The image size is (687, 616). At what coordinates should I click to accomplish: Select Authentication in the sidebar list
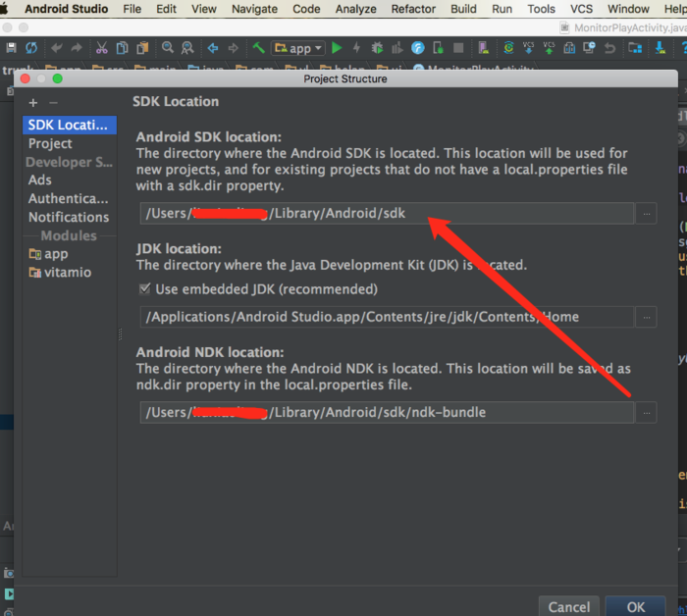(x=69, y=199)
